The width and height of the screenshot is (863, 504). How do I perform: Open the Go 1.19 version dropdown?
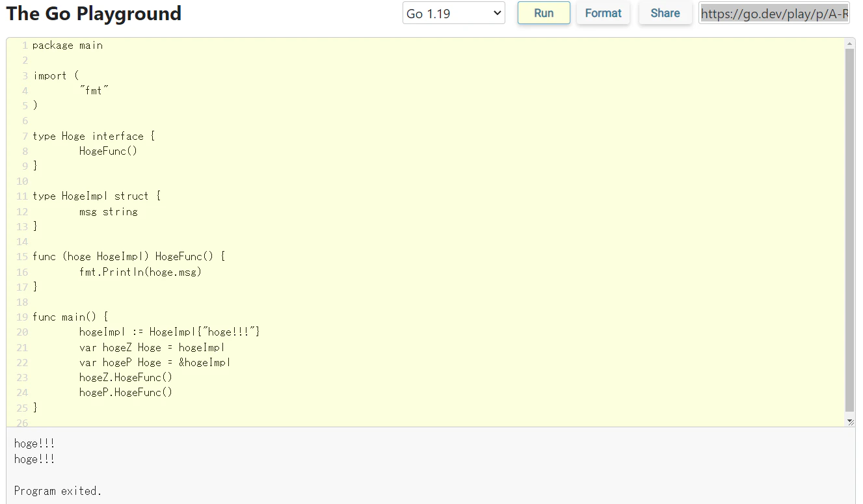[453, 13]
